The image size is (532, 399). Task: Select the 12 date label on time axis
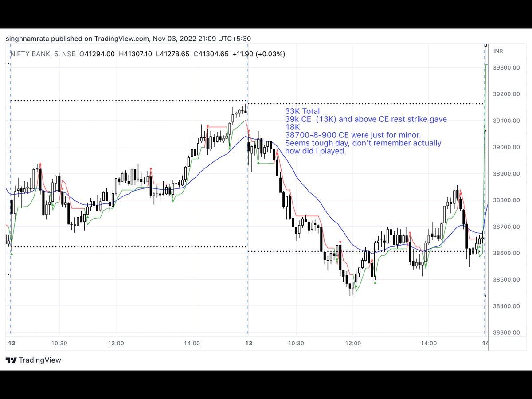pyautogui.click(x=11, y=343)
